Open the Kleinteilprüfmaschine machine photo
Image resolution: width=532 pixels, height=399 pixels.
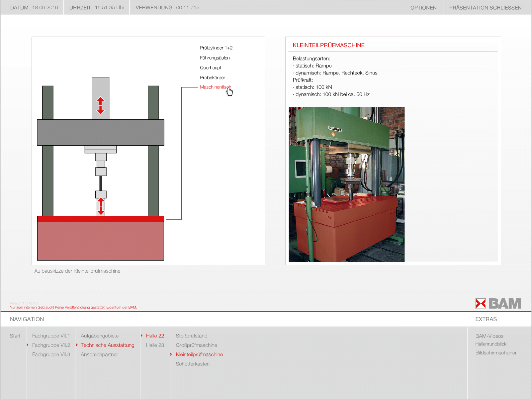click(x=346, y=184)
